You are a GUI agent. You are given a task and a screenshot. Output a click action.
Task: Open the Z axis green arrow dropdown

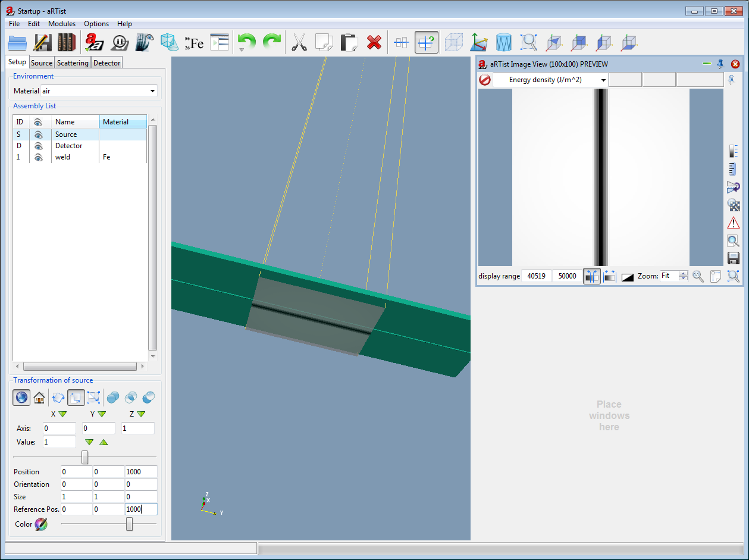pyautogui.click(x=141, y=414)
